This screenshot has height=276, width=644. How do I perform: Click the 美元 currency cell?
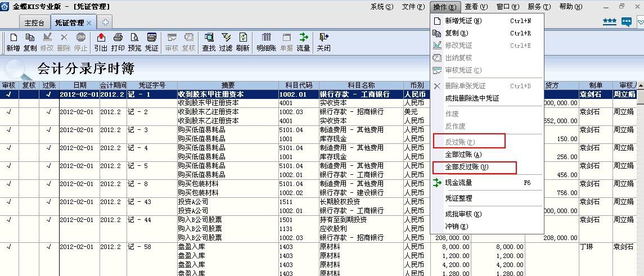[416, 112]
